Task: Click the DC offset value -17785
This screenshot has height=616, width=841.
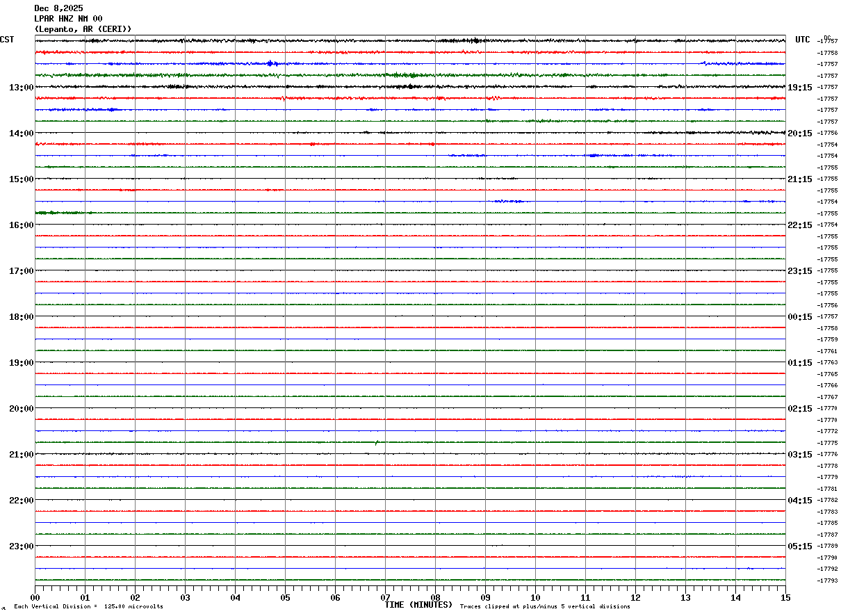Action: [828, 523]
